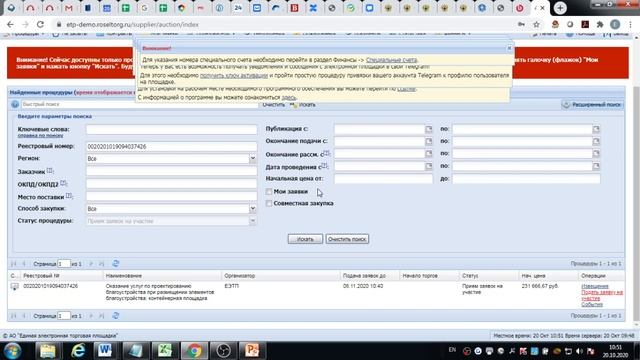Image resolution: width=640 pixels, height=360 pixels.
Task: Switch to the tab showing number 24
Action: [238, 8]
